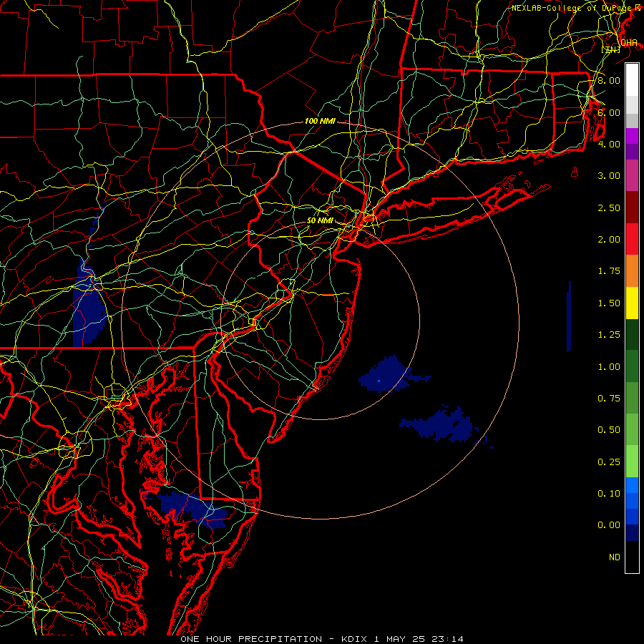Click the 0.10 legend value
Screen dimensions: 644x644
pos(608,494)
